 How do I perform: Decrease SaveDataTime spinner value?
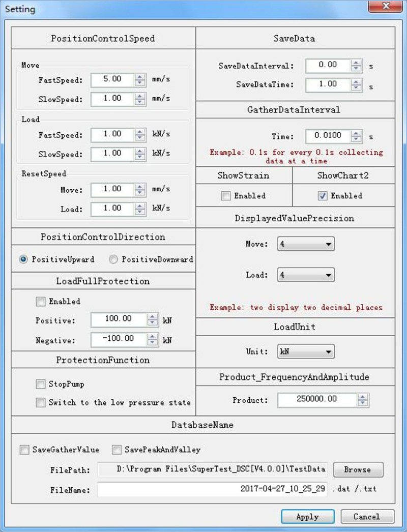coord(356,87)
